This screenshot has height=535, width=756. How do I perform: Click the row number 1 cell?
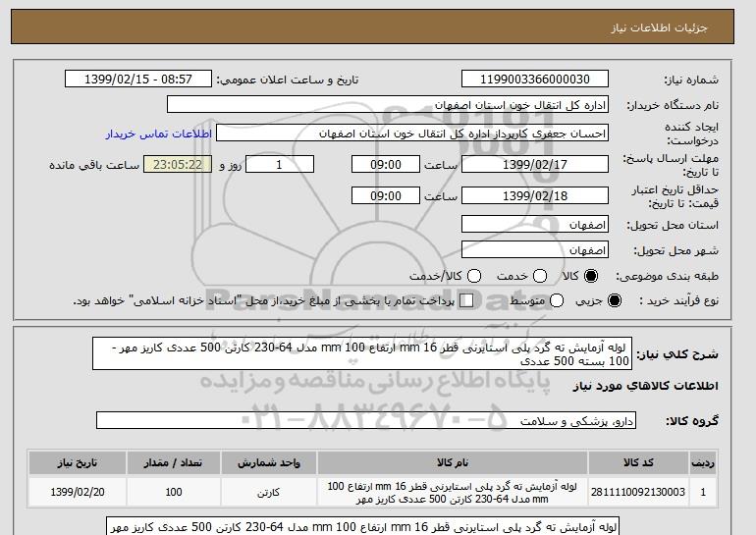pyautogui.click(x=703, y=492)
